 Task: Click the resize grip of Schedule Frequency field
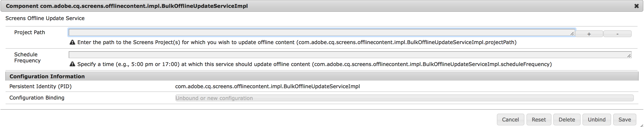629,56
